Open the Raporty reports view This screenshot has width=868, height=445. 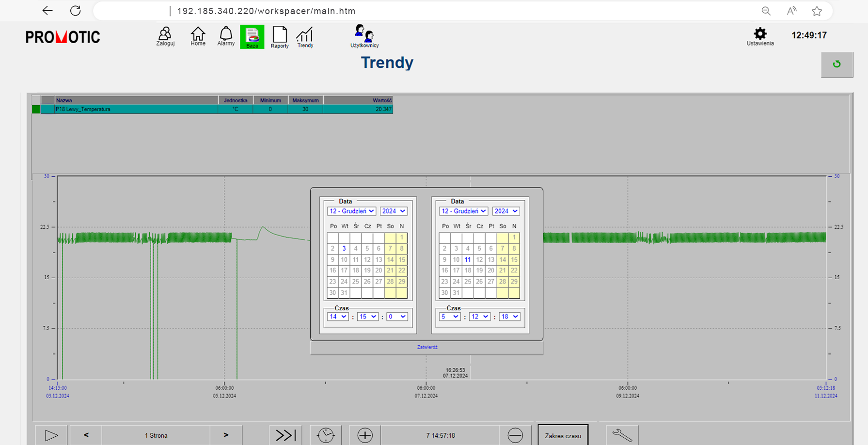280,36
